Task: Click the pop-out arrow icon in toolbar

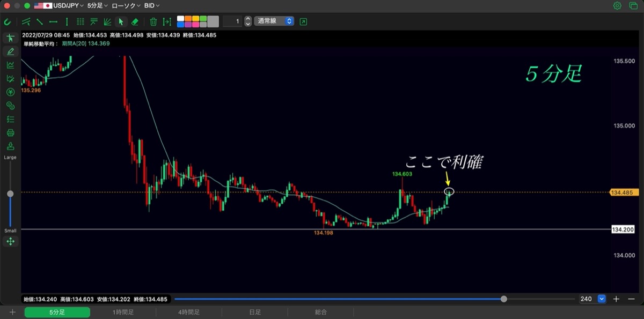Action: 304,22
